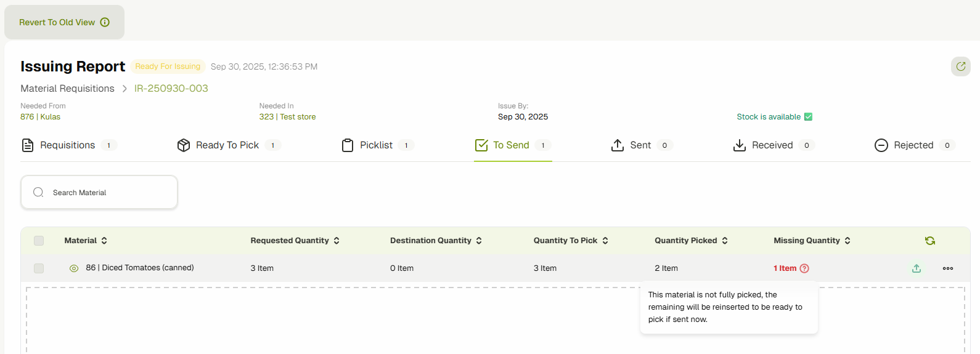Screen dimensions: 980x354
Task: Click the refresh icon in table header
Action: tap(930, 241)
